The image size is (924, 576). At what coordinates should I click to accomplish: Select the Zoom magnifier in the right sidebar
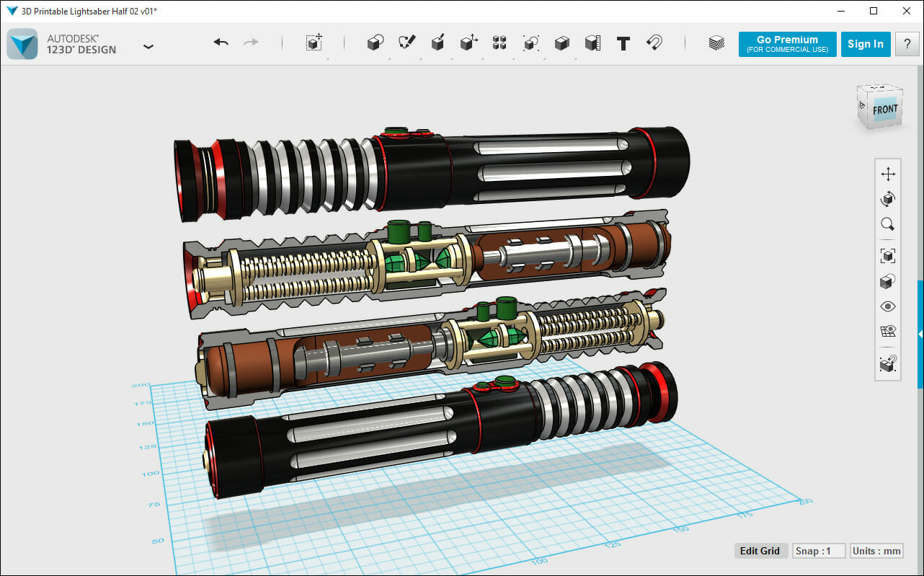coord(887,223)
